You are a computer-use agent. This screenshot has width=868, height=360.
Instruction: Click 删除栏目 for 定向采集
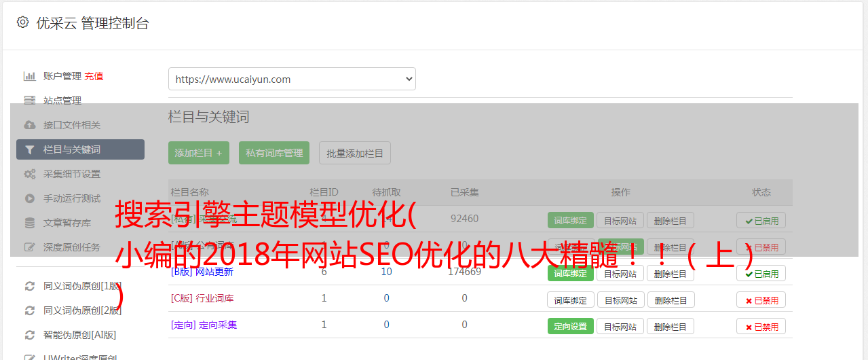pos(671,326)
